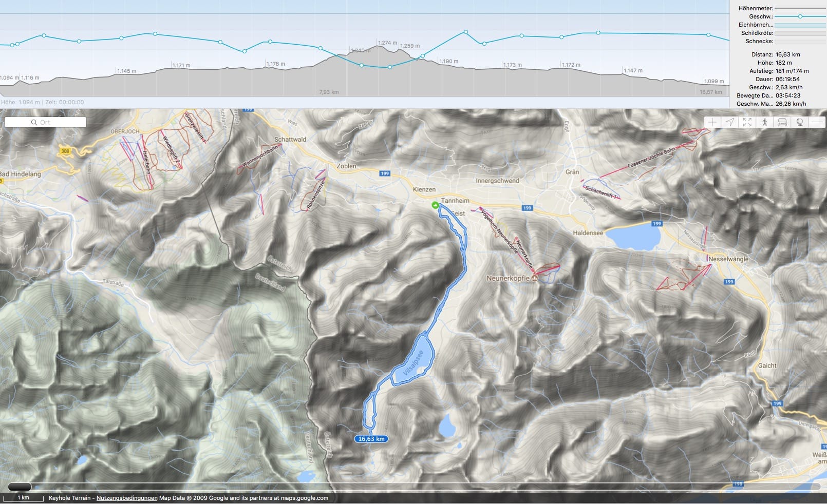Image resolution: width=827 pixels, height=504 pixels.
Task: Open the Nutzungsbedingungen link
Action: (x=127, y=498)
